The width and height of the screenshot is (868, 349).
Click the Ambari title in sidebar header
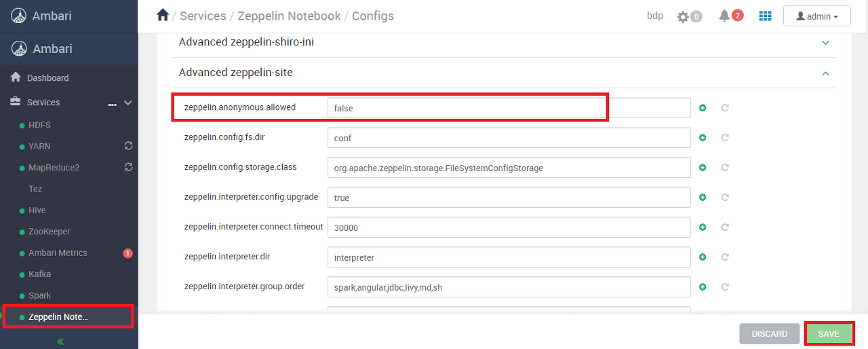52,49
